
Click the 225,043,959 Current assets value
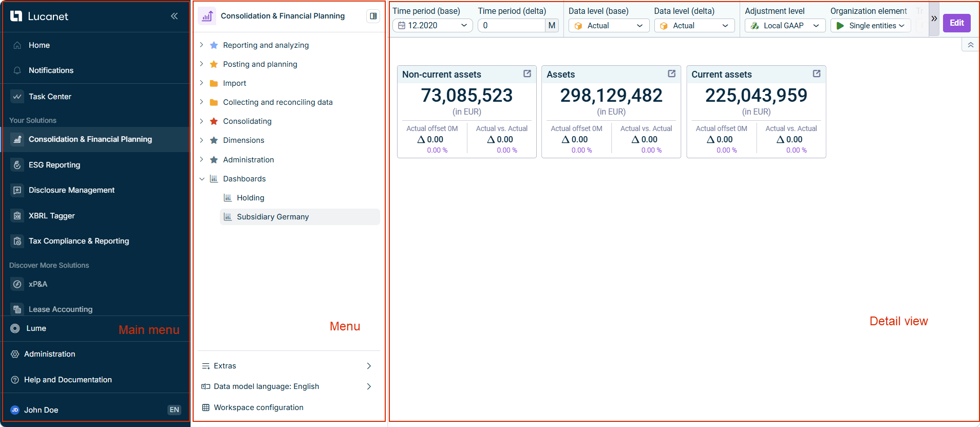pos(756,96)
